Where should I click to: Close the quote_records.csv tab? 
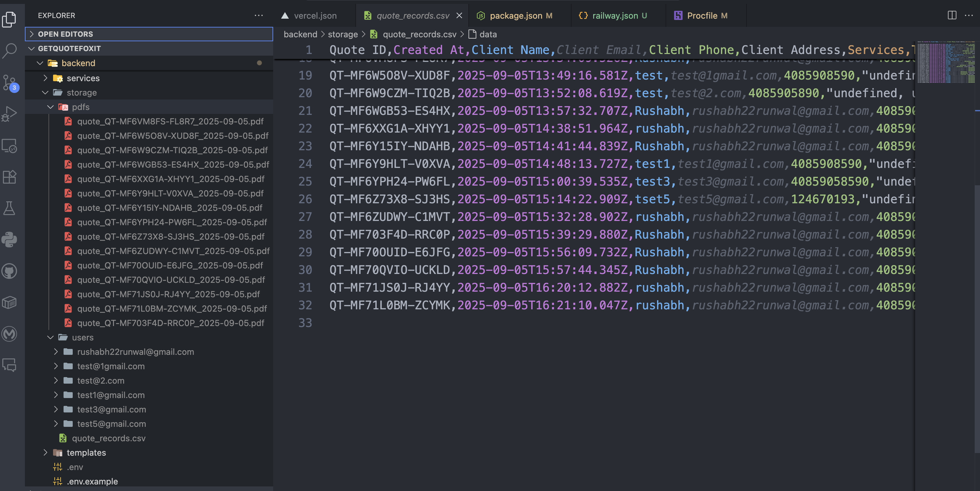click(459, 16)
